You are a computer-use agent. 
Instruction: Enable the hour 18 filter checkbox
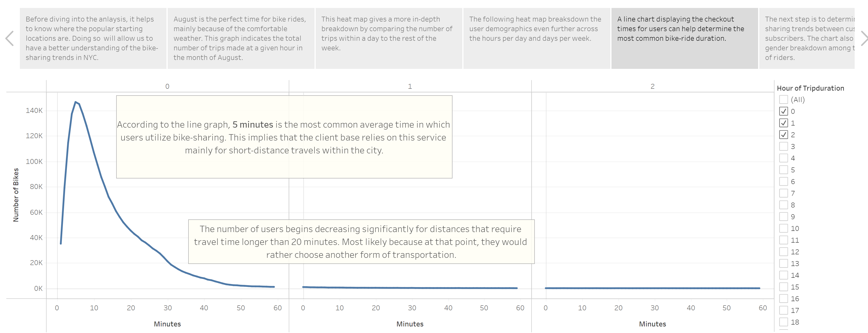pyautogui.click(x=784, y=322)
